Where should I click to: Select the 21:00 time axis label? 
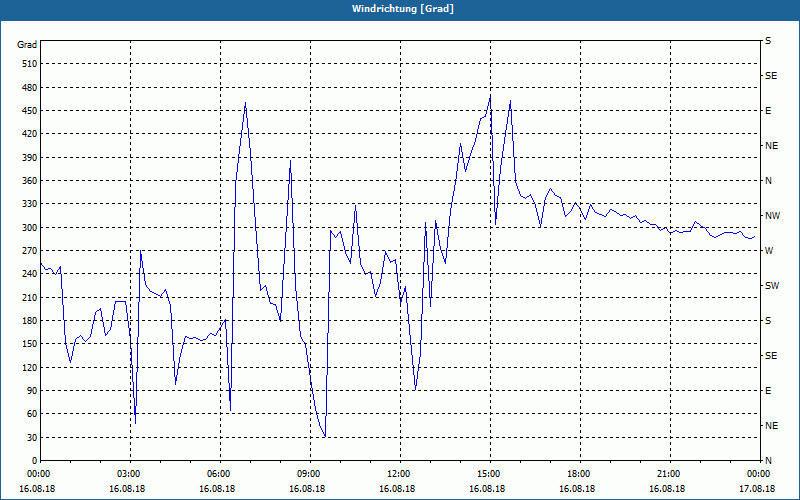coord(670,474)
